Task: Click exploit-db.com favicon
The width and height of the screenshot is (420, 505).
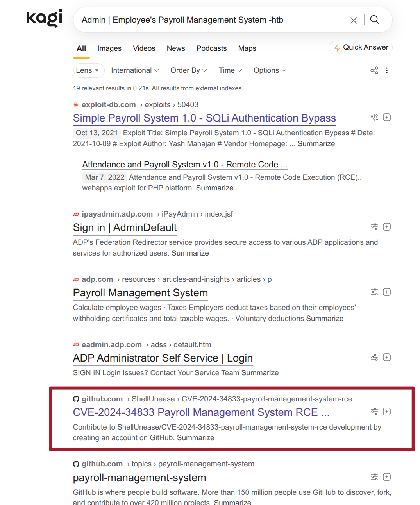Action: point(76,105)
